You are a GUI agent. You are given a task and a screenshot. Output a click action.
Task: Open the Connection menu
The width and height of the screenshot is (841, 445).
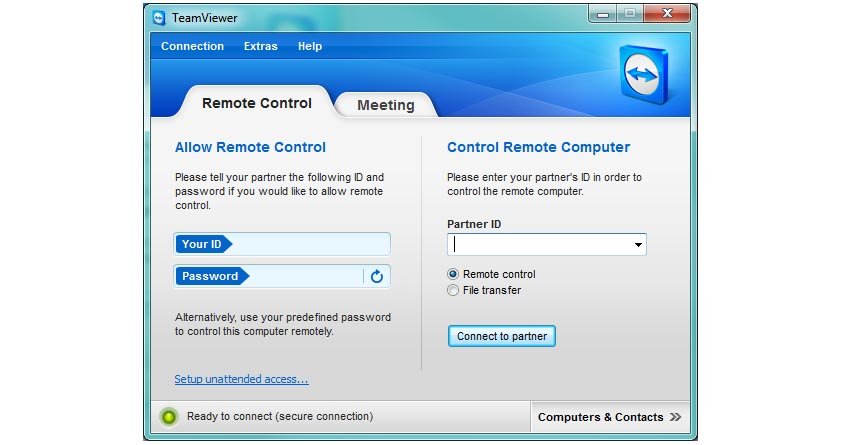193,46
